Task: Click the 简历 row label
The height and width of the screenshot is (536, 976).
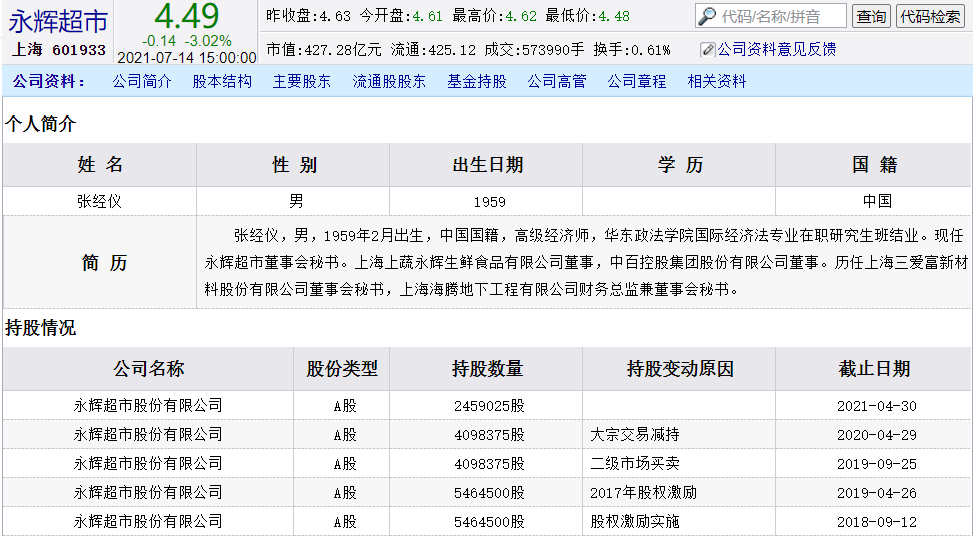Action: [104, 263]
